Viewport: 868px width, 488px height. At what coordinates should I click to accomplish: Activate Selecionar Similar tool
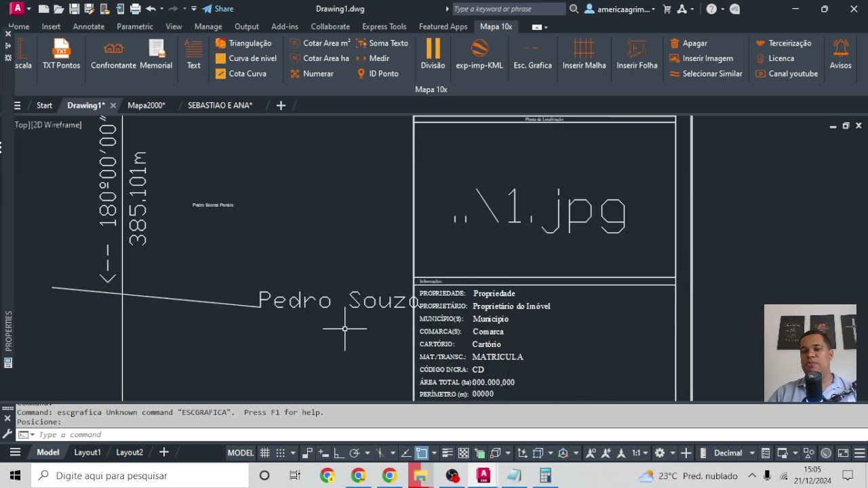coord(705,73)
